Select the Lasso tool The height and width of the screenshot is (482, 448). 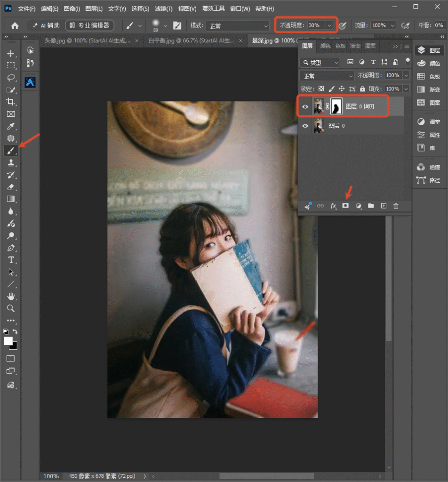11,78
